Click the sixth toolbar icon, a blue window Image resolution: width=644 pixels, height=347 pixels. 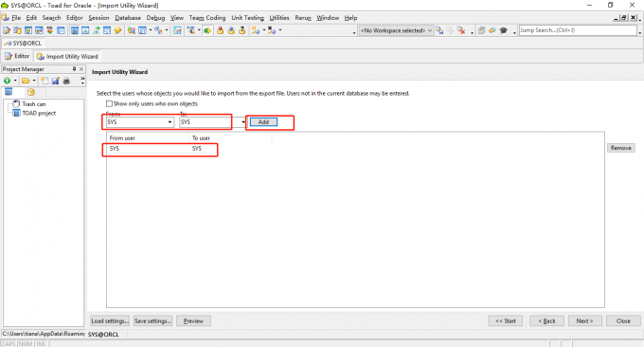pos(61,30)
